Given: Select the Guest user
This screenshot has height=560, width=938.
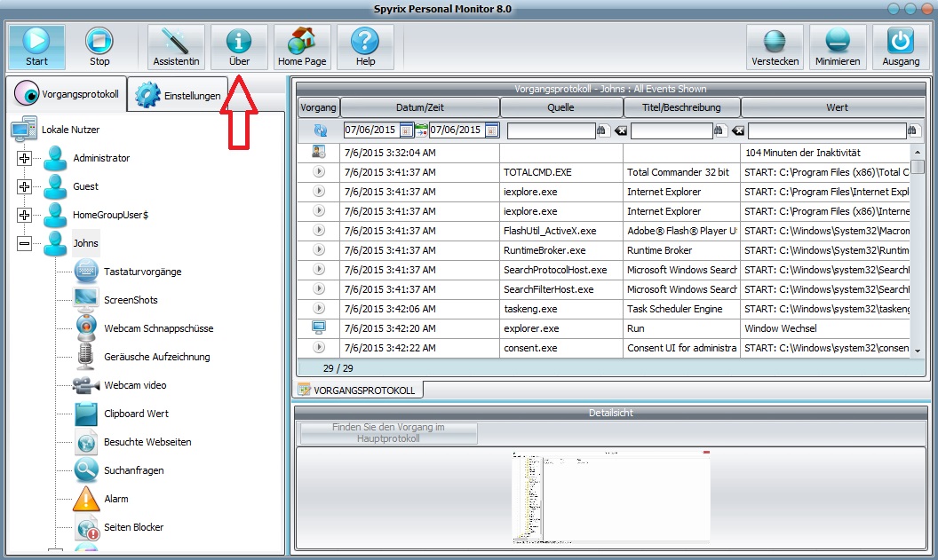Looking at the screenshot, I should [x=85, y=186].
